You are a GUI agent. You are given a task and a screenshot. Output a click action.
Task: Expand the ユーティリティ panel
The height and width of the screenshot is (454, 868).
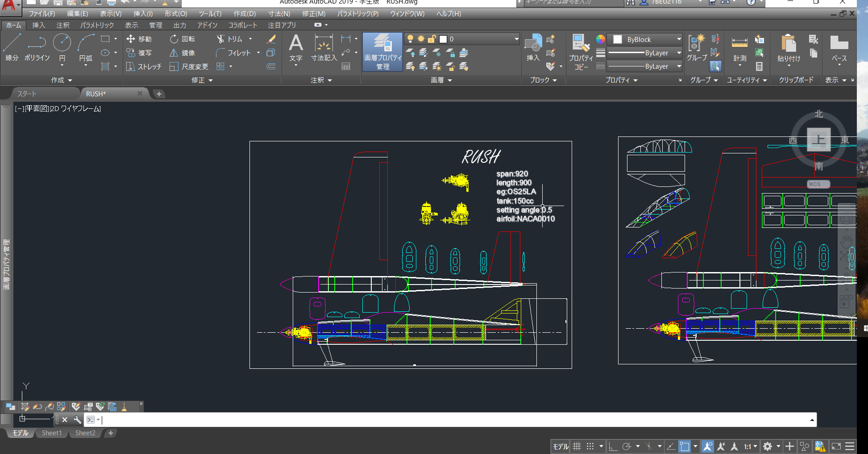[x=747, y=80]
